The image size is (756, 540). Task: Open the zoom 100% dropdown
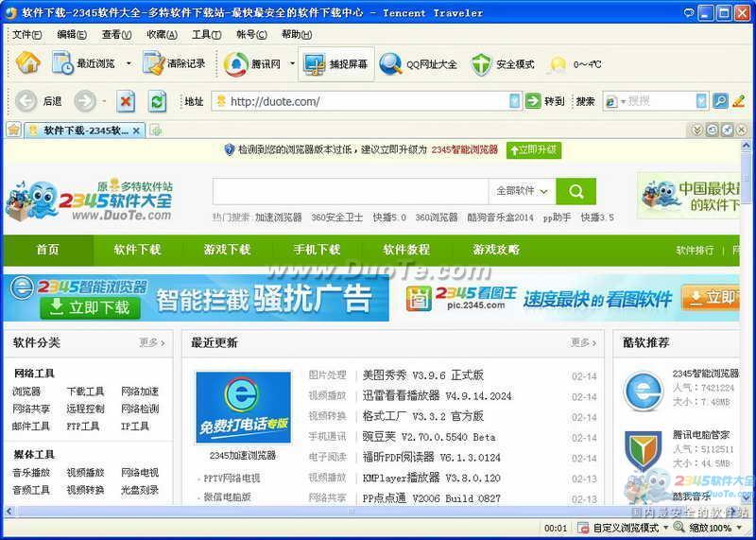(741, 528)
